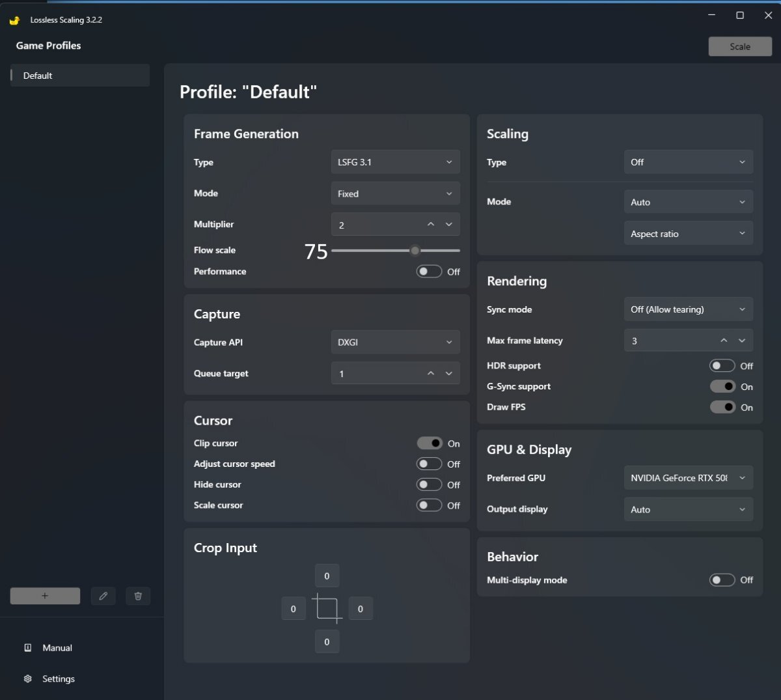The width and height of the screenshot is (781, 700).
Task: Enable HDR support toggle
Action: [722, 366]
